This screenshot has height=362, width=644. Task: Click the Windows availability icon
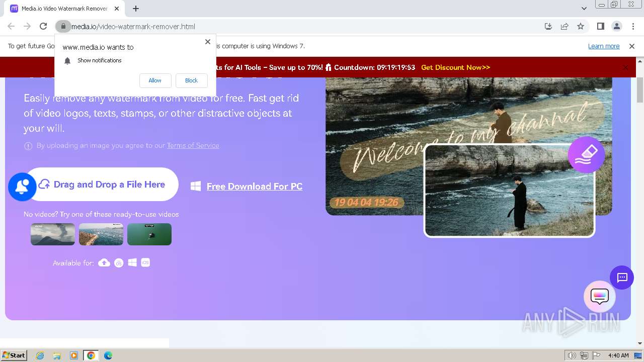pos(132,262)
